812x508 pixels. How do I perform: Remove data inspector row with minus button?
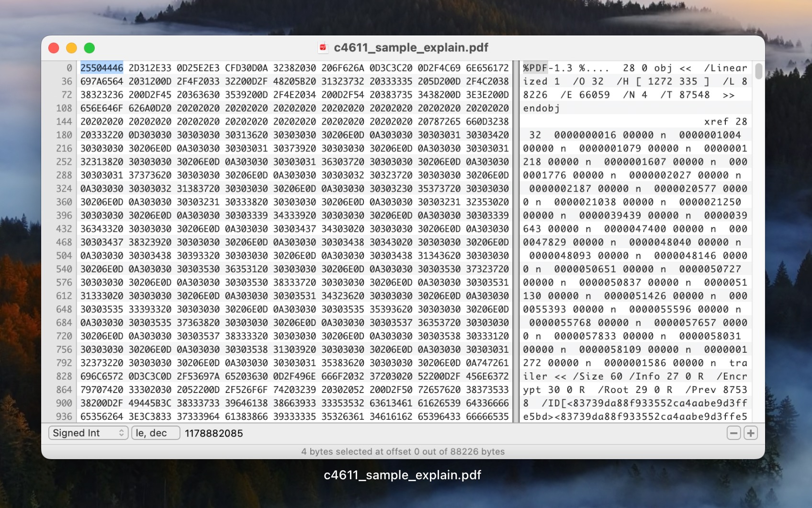[x=733, y=433]
